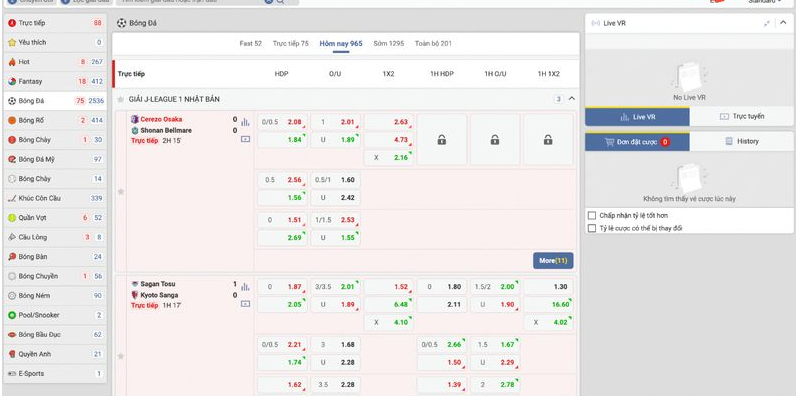796x396 pixels.
Task: Switch to Trực tiếp 75 tab
Action: point(290,44)
